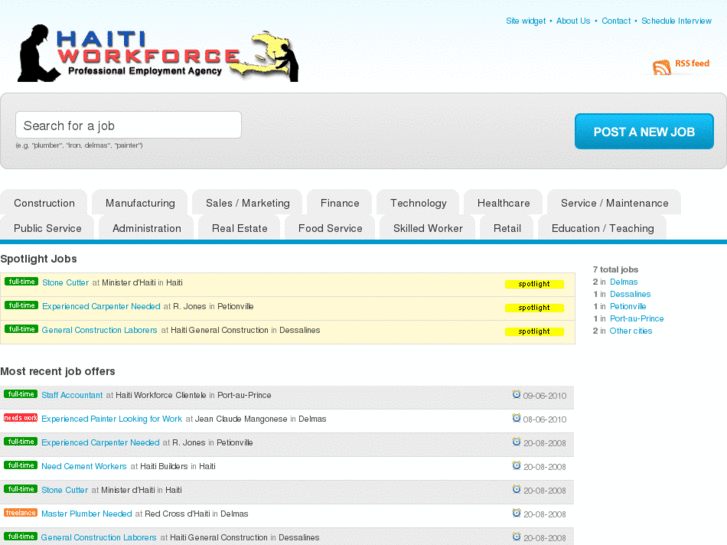The image size is (727, 545).
Task: Filter jobs by Dessalines city
Action: pyautogui.click(x=630, y=294)
